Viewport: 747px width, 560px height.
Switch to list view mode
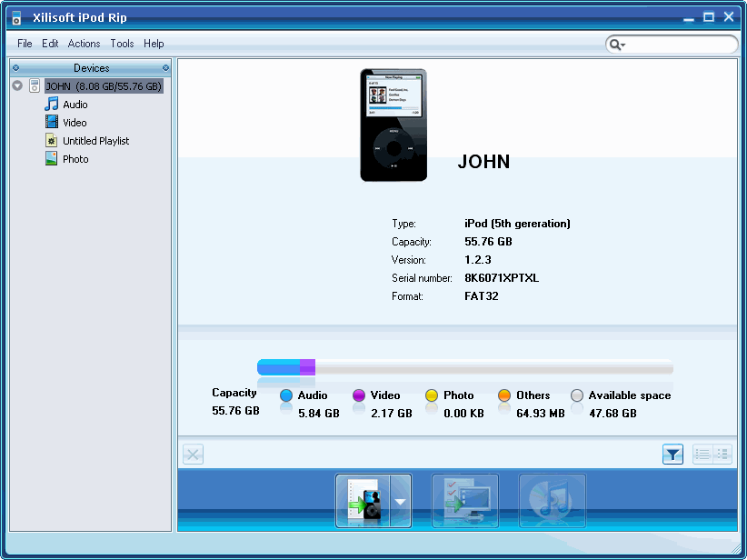click(x=702, y=455)
